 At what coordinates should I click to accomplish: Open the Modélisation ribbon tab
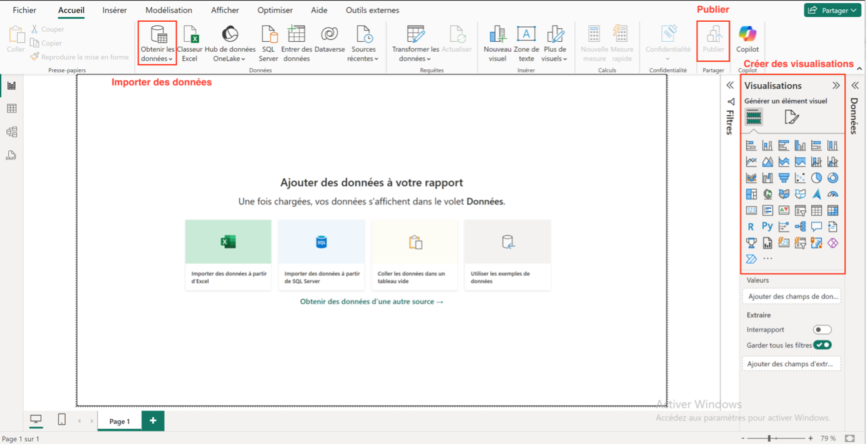[x=169, y=10]
